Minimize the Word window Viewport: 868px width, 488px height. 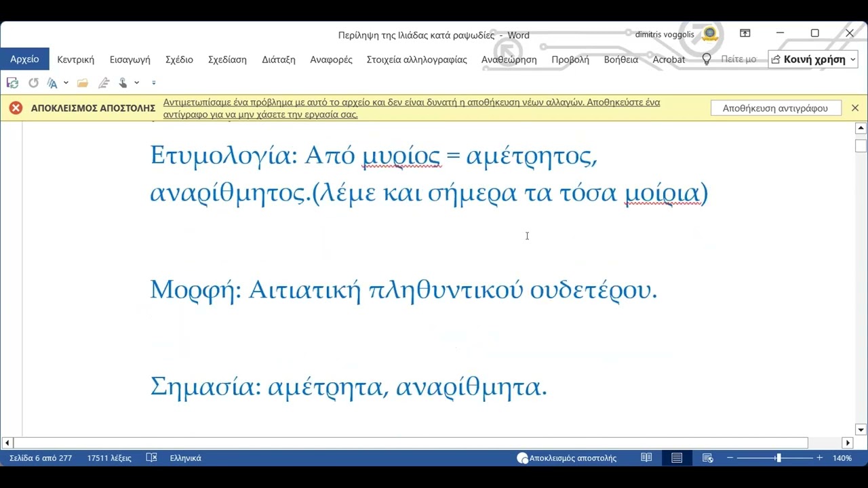[x=780, y=33]
